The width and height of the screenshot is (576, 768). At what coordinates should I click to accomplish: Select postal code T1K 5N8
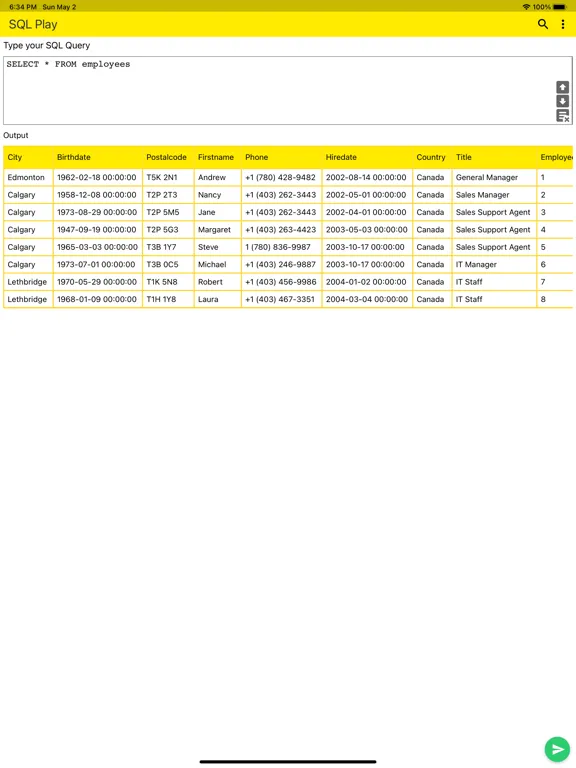click(168, 282)
